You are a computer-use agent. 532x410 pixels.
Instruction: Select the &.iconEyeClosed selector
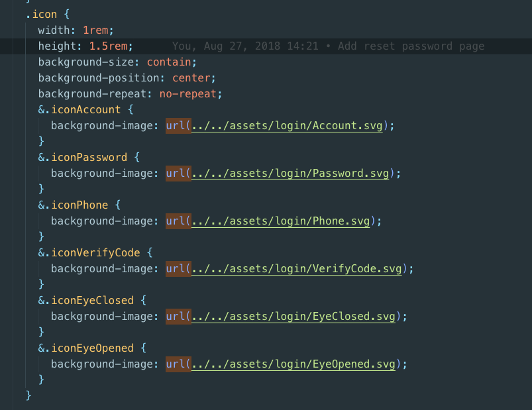point(86,301)
